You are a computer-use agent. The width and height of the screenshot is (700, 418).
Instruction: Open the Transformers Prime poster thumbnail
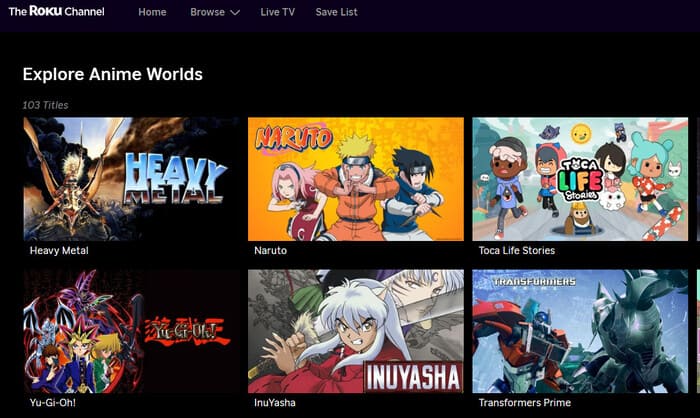pyautogui.click(x=580, y=331)
